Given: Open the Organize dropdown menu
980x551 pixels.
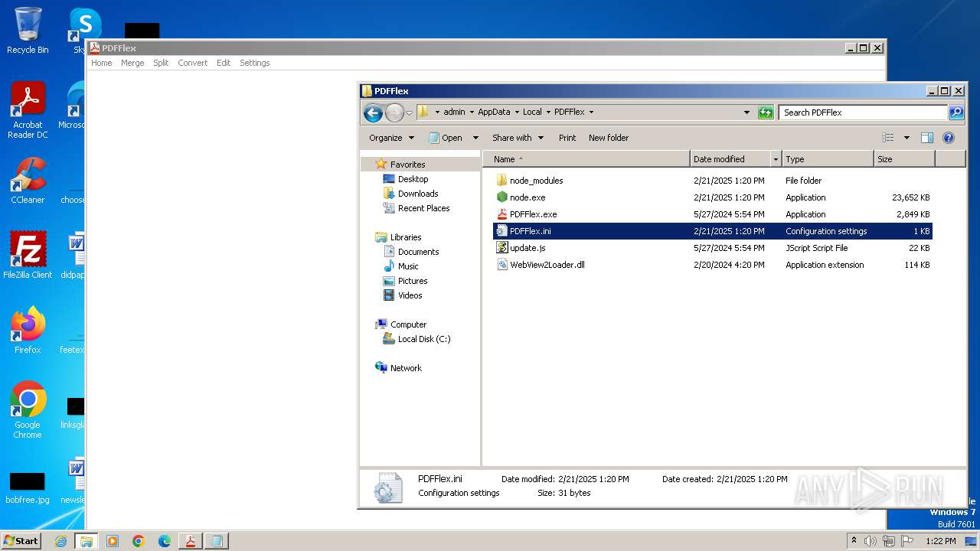Looking at the screenshot, I should pos(391,138).
